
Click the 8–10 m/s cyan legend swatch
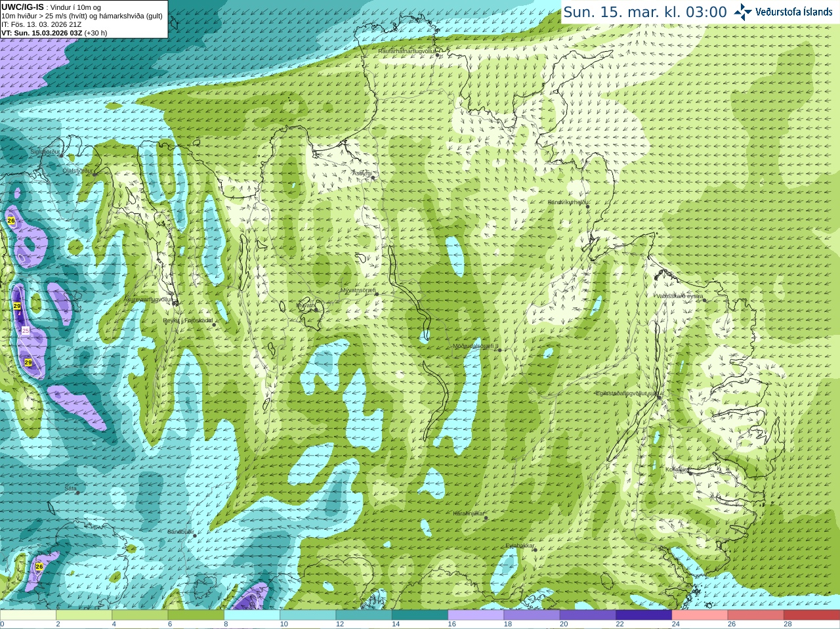[x=251, y=615]
